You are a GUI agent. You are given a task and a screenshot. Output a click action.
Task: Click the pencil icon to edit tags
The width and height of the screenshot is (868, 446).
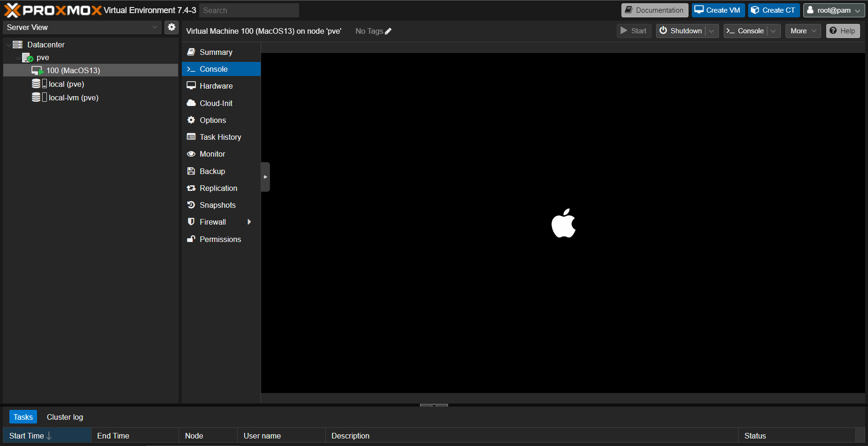[388, 31]
